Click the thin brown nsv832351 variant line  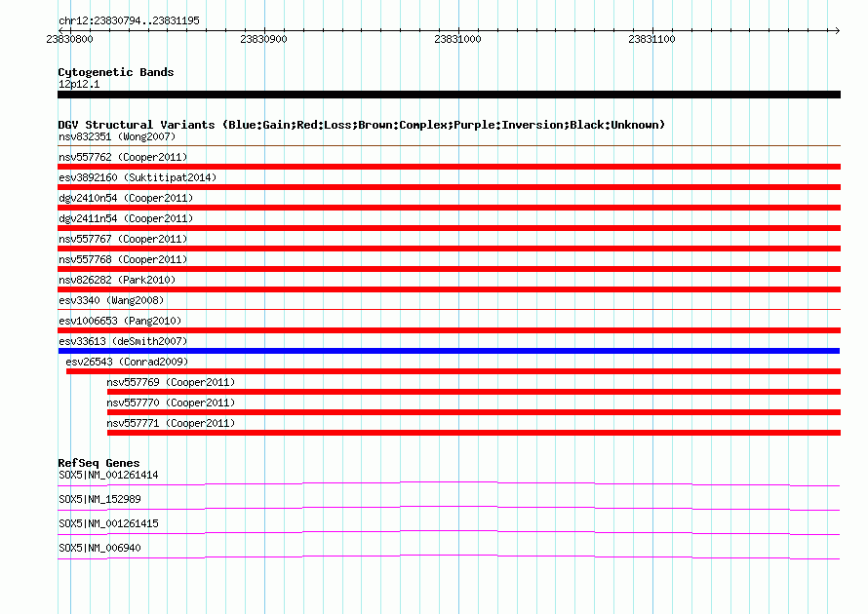[449, 146]
